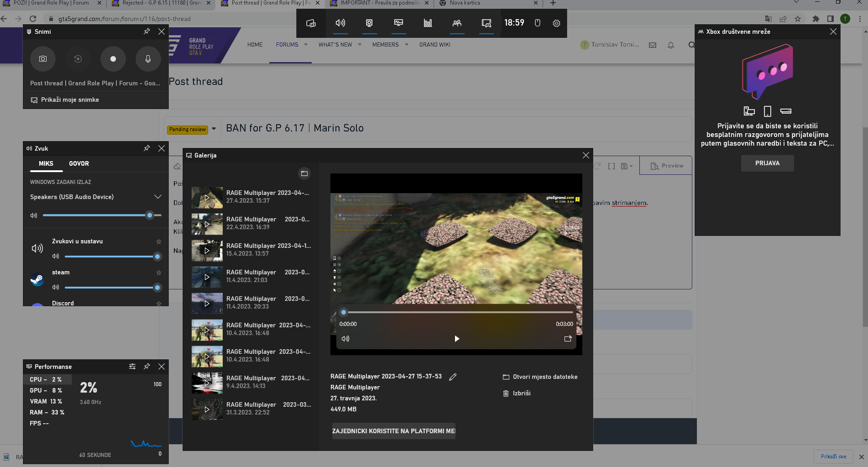Open forum inbox envelope icon
868x467 pixels.
[x=653, y=45]
